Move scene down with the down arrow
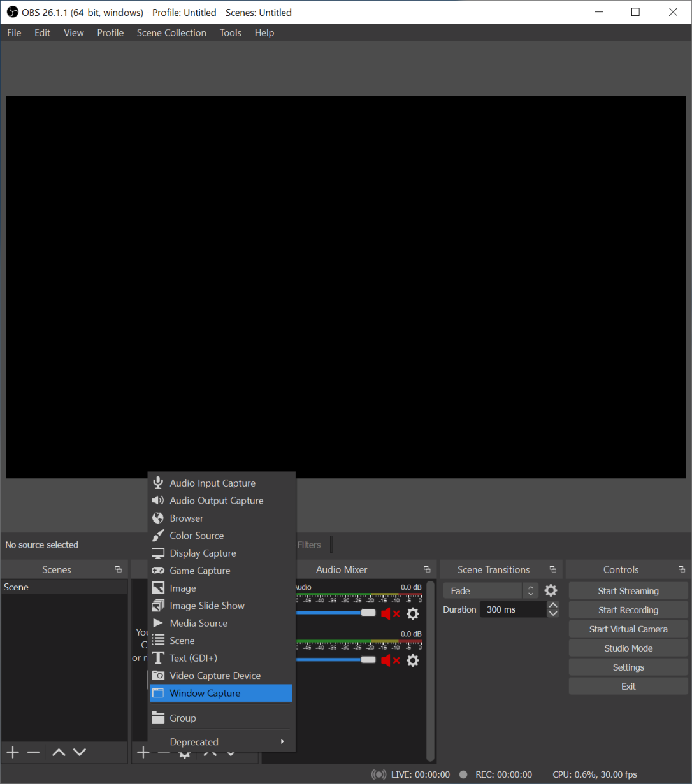This screenshot has width=692, height=784. point(79,753)
